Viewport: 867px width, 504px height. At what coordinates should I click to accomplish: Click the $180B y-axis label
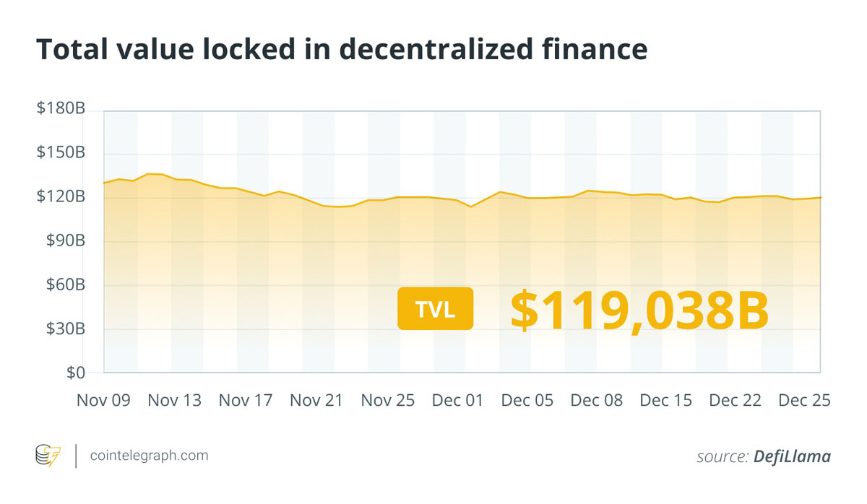61,110
